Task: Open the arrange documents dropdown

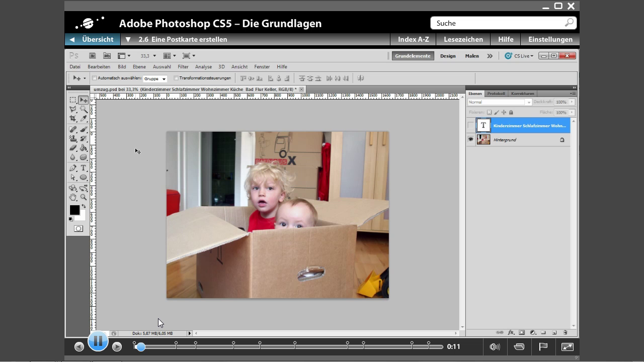Action: [170, 56]
